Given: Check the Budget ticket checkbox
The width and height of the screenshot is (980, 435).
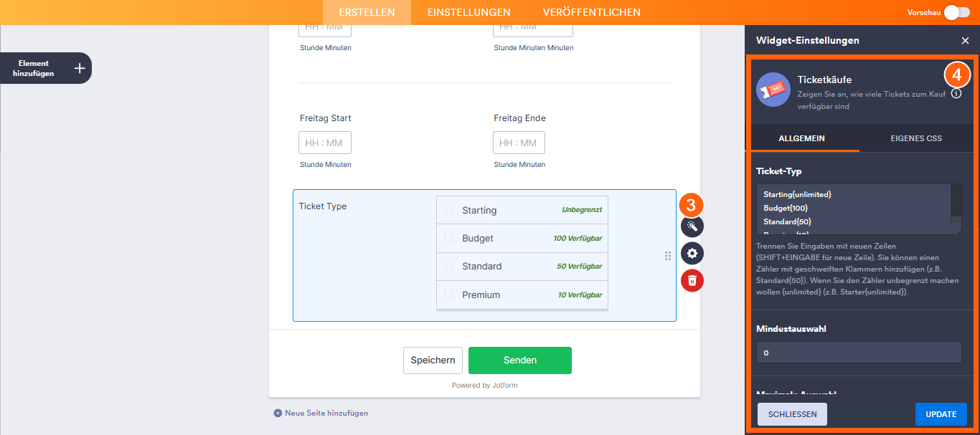Looking at the screenshot, I should tap(448, 237).
